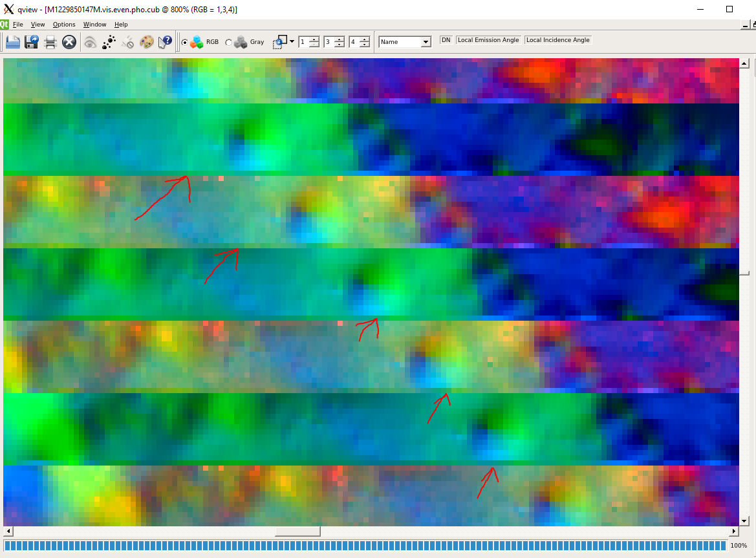Click the Local Incidence Angle button
Viewport: 756px width, 558px height.
558,40
